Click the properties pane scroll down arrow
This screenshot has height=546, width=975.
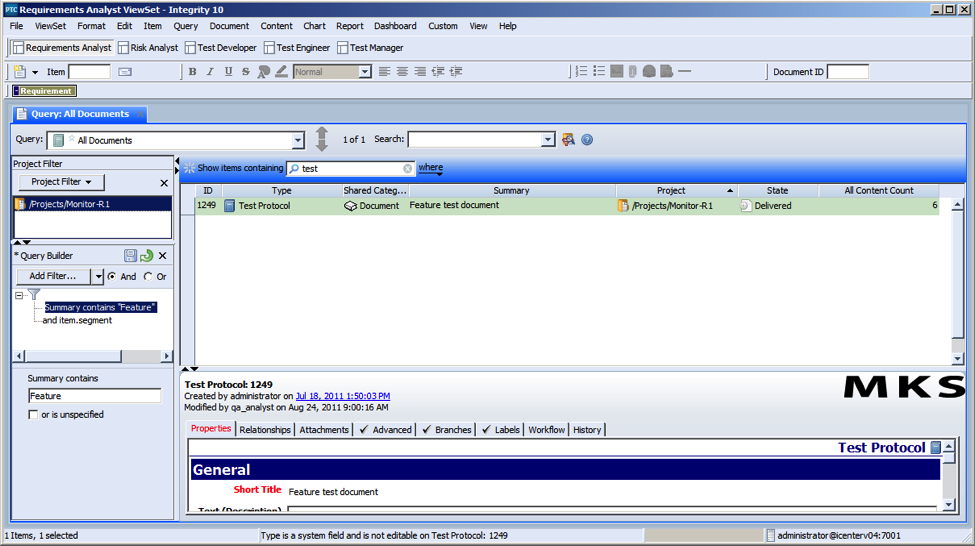point(948,505)
